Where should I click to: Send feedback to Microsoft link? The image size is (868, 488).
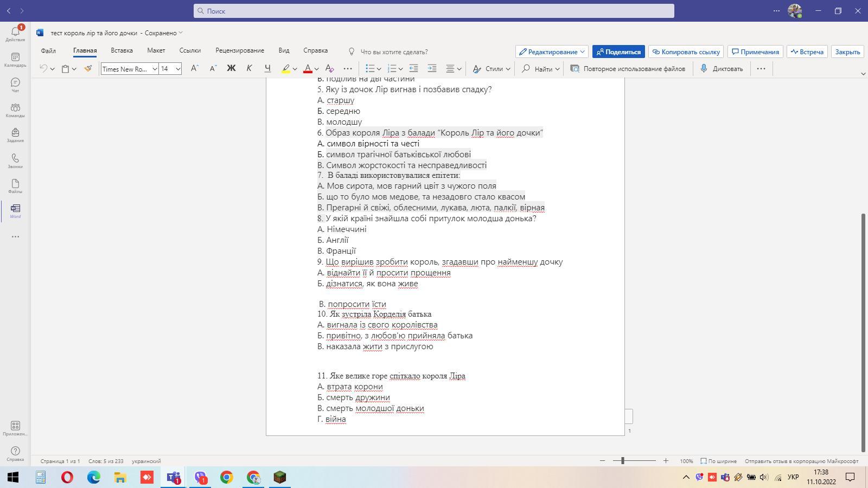click(801, 461)
